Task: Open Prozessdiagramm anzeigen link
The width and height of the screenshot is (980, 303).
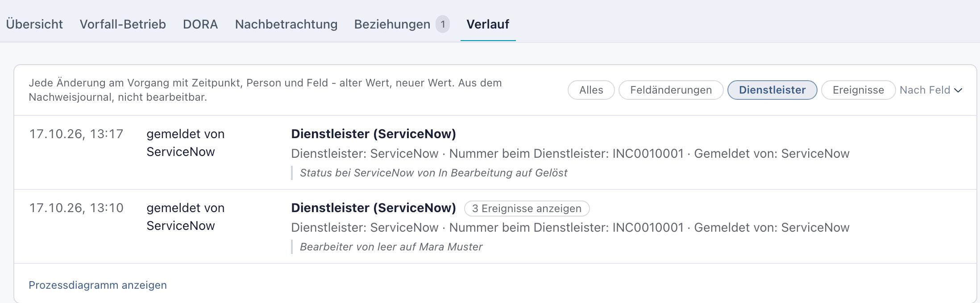Action: [98, 285]
